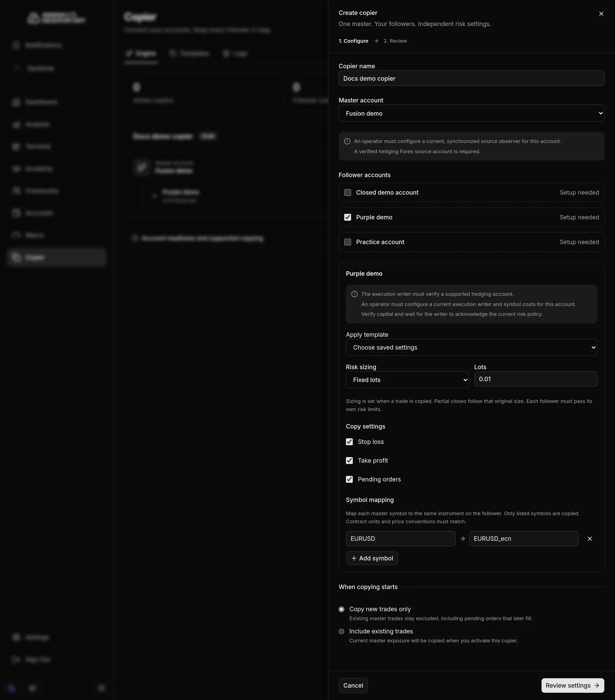Close the Create copier panel
Viewport: 615px width, 700px height.
point(601,14)
